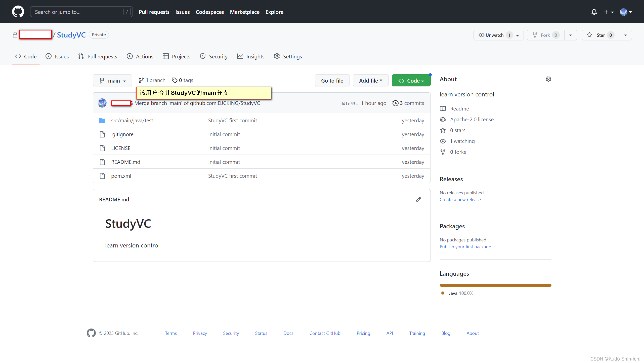Open StudyVC first commit for pom.xml

tap(233, 176)
